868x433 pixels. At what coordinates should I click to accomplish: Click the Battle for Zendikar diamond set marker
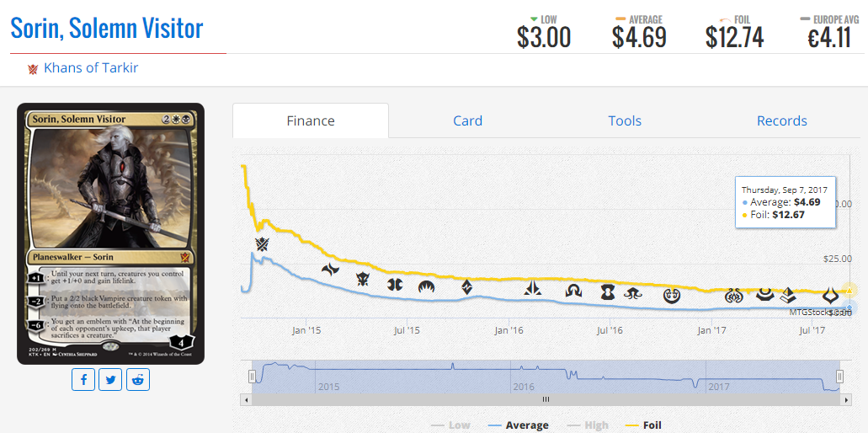(467, 286)
